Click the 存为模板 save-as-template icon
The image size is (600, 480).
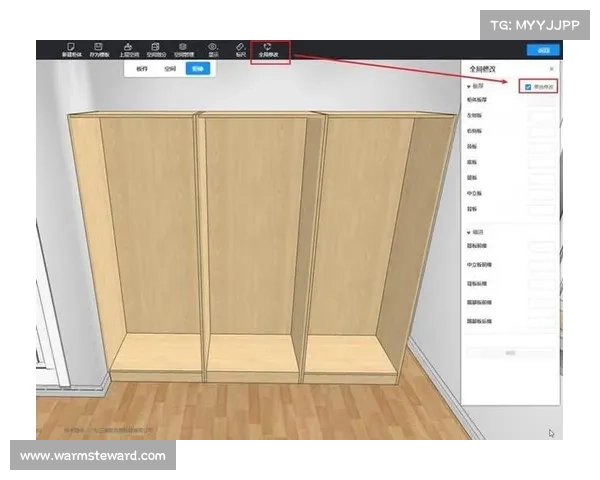(98, 48)
